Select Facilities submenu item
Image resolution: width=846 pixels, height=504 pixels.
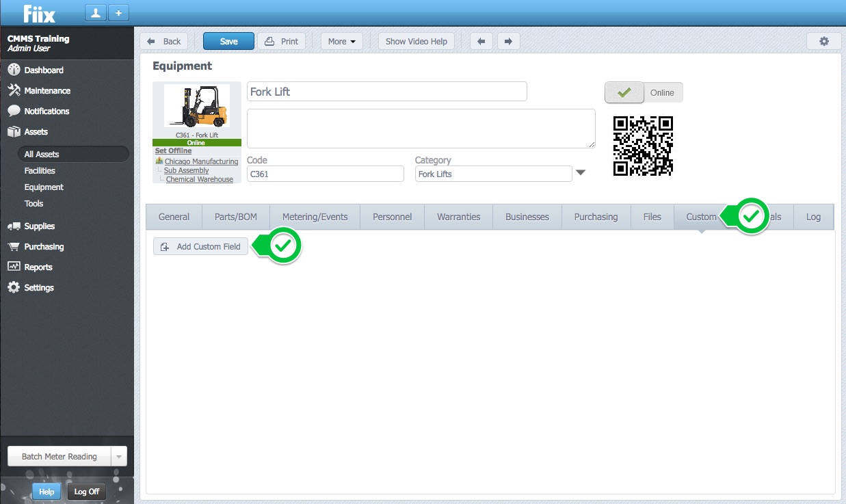click(40, 170)
